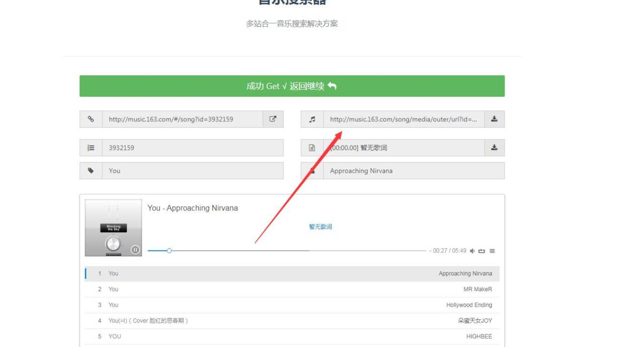Click the playback progress slider handle

tap(169, 251)
